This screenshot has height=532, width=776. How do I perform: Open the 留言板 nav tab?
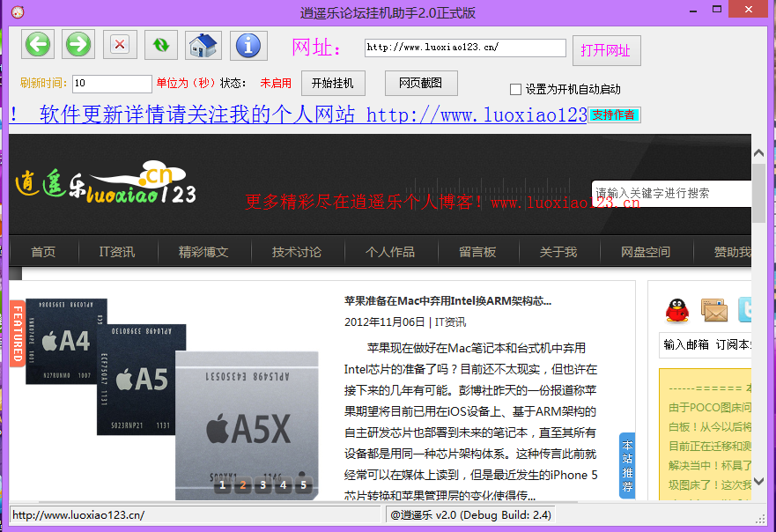click(x=477, y=252)
